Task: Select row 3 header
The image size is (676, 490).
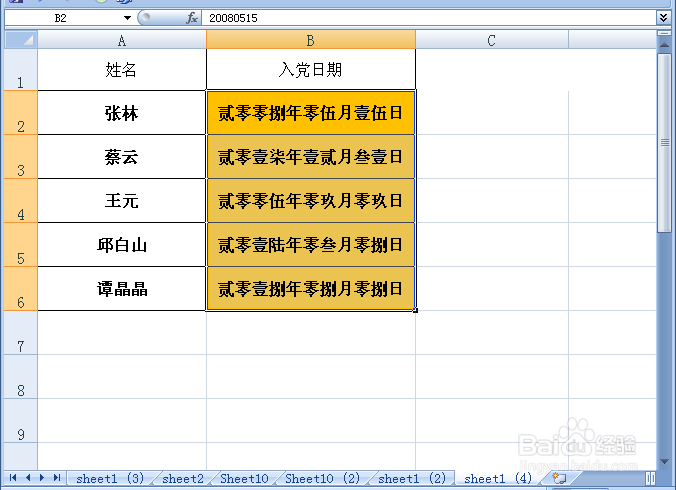Action: click(x=21, y=157)
